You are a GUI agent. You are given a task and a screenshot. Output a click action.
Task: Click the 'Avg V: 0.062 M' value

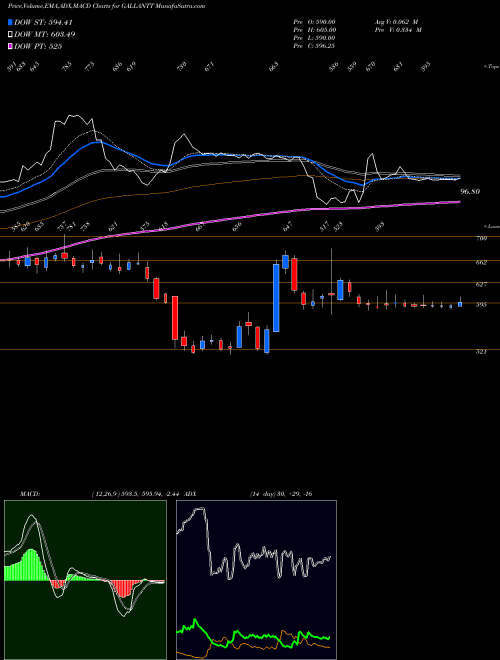396,22
